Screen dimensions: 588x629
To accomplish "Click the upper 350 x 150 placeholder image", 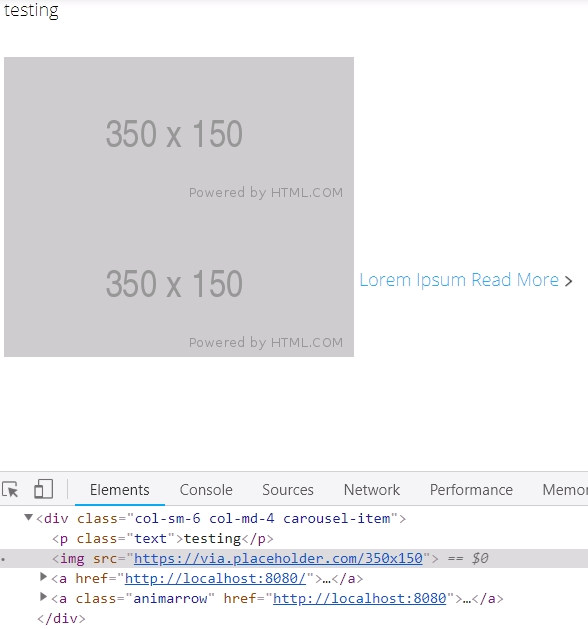I will pyautogui.click(x=179, y=132).
